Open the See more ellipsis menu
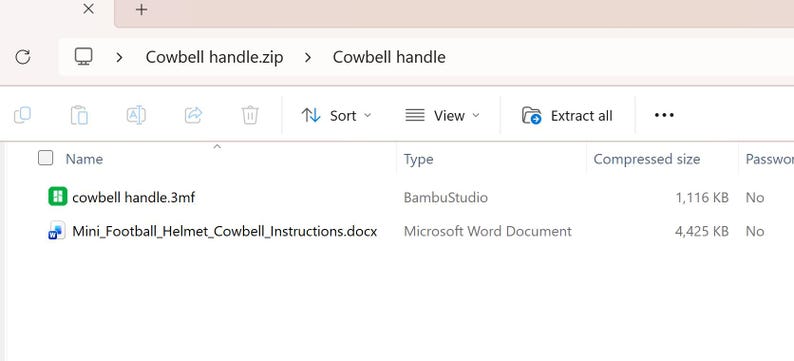This screenshot has height=361, width=794. 664,115
